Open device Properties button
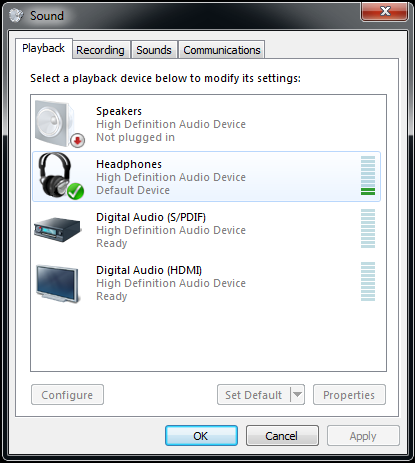The image size is (415, 463). tap(349, 395)
